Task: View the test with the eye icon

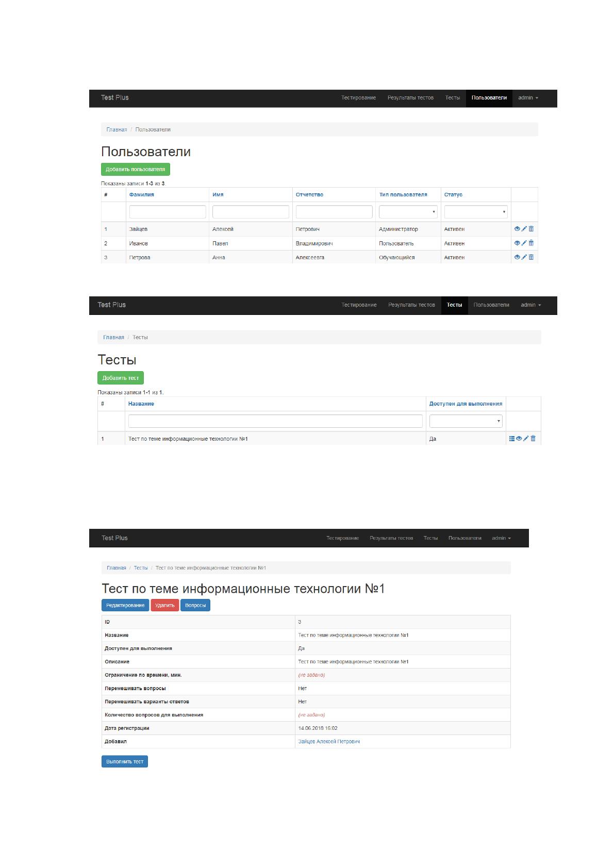Action: point(519,439)
